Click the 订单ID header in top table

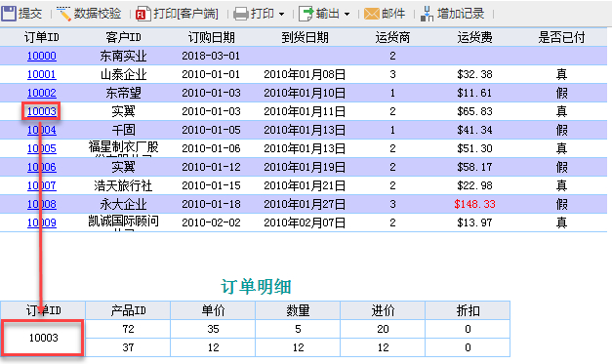[x=42, y=37]
